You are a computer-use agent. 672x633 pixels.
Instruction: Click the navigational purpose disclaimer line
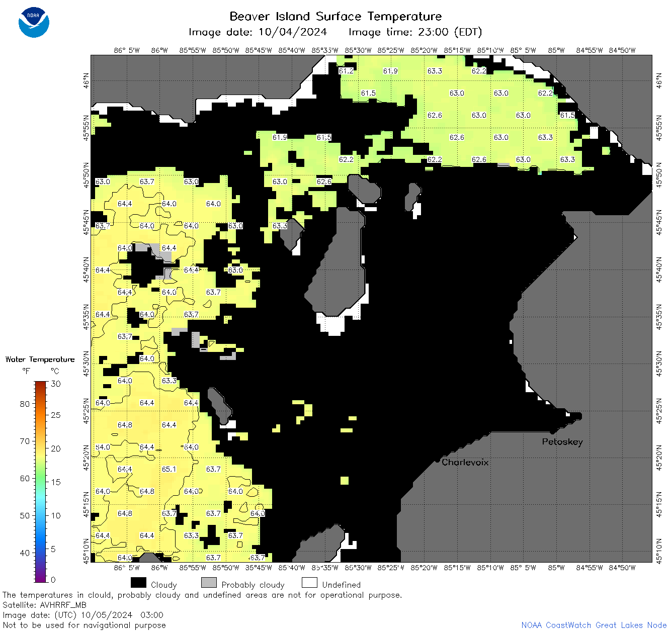[84, 625]
